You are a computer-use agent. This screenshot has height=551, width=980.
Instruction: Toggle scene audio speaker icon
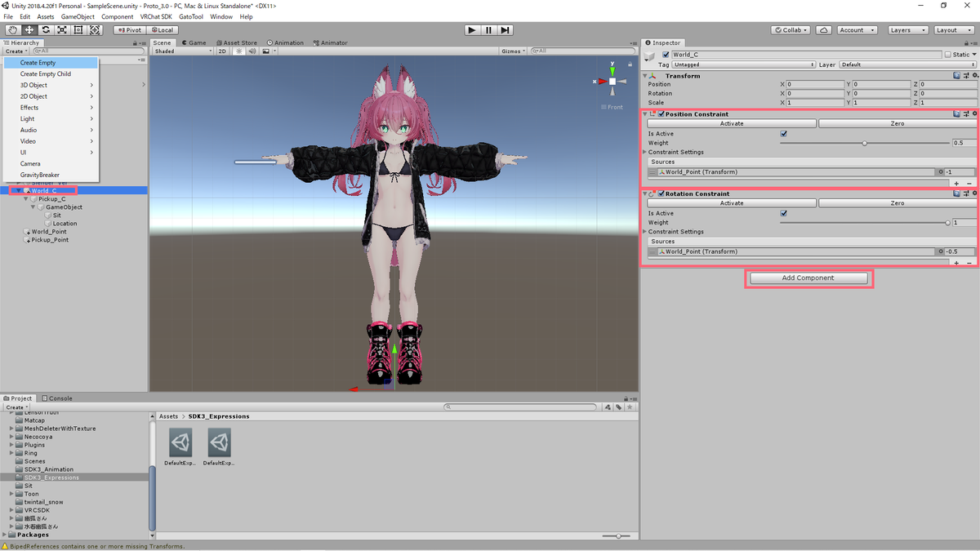[252, 51]
